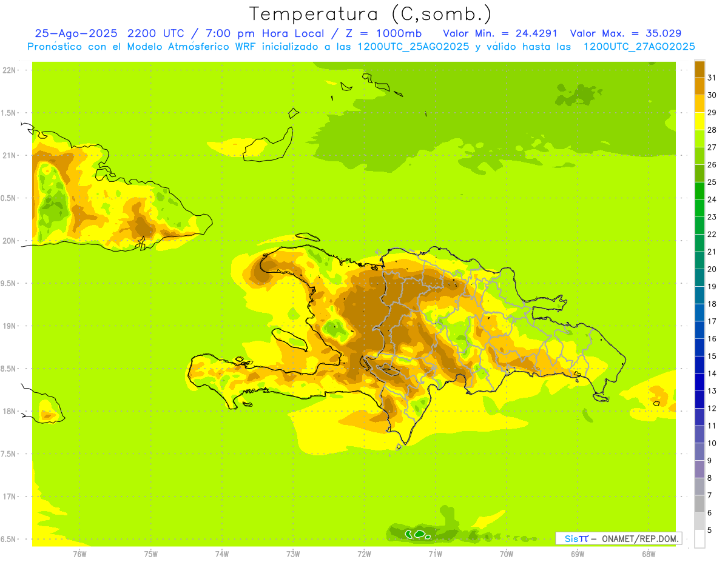Click the '1200UTC_27AGO2025' valid-until time
Viewport: 728px width, 562px height.
[x=639, y=47]
